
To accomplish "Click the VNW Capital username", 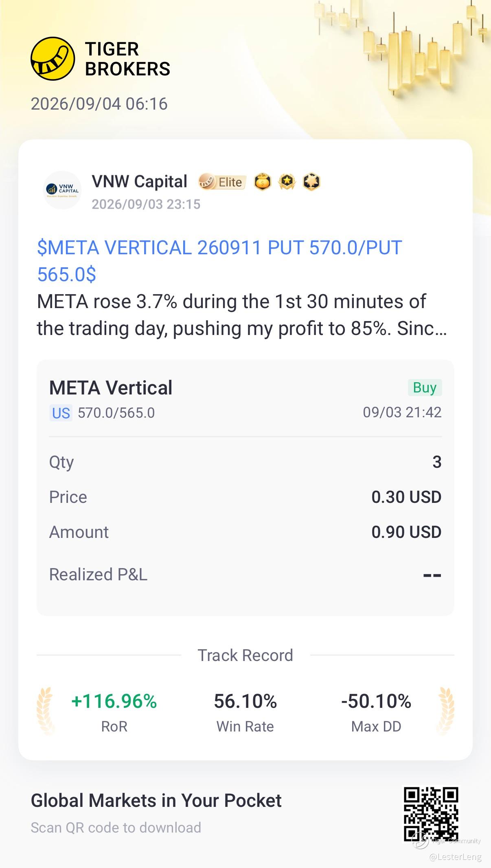I will [x=140, y=181].
